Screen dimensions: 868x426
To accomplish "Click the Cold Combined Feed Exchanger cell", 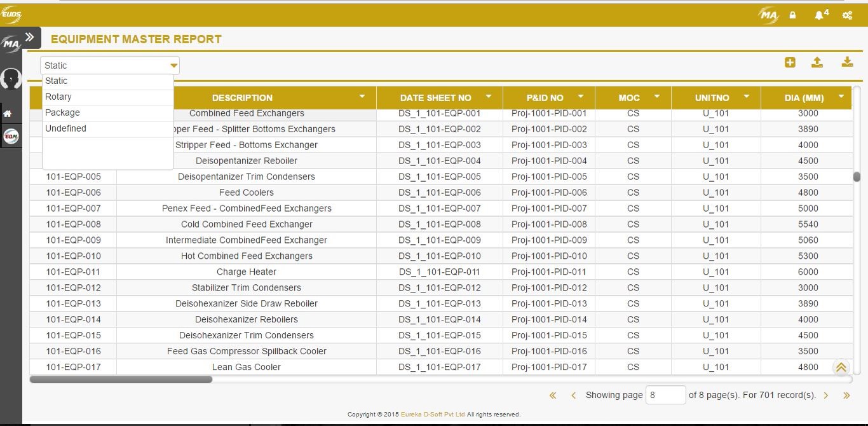I will tap(247, 224).
